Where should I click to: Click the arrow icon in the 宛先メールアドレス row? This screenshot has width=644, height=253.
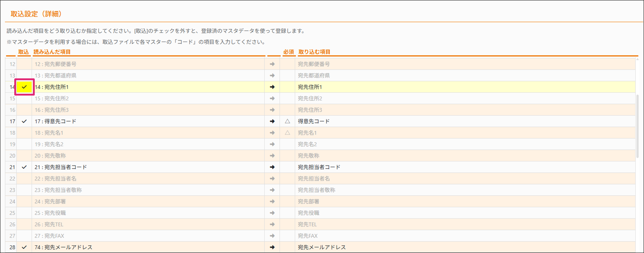pos(272,247)
